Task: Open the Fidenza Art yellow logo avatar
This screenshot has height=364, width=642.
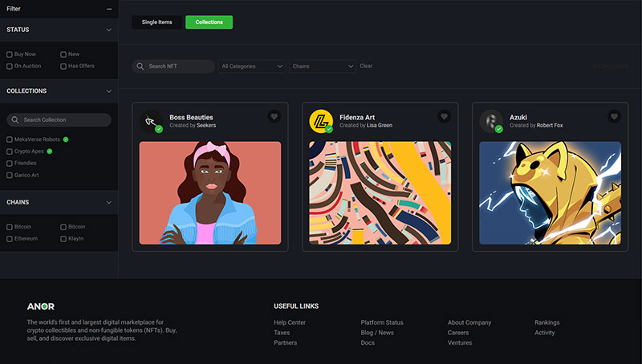Action: [321, 121]
